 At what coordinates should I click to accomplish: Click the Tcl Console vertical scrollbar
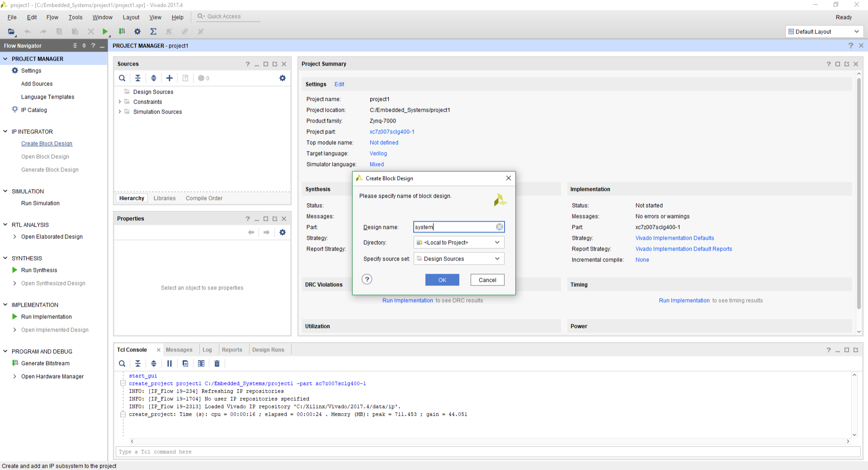click(x=854, y=405)
